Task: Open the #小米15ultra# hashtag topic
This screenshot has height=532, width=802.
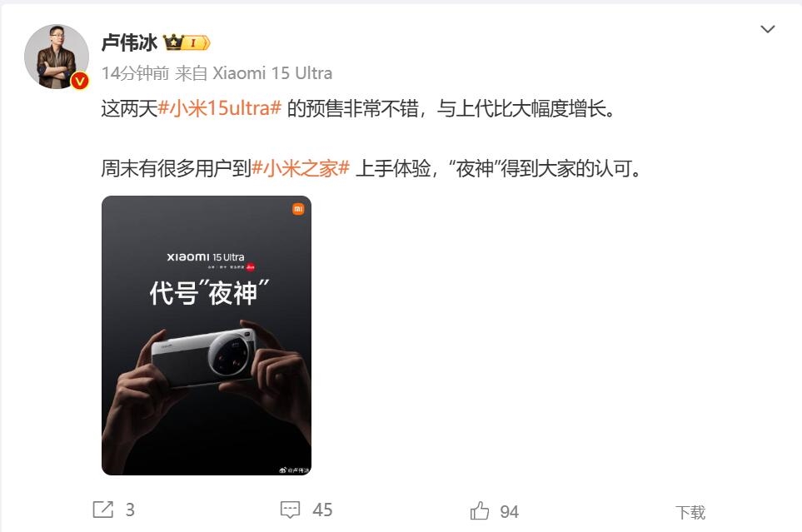Action: pos(220,108)
